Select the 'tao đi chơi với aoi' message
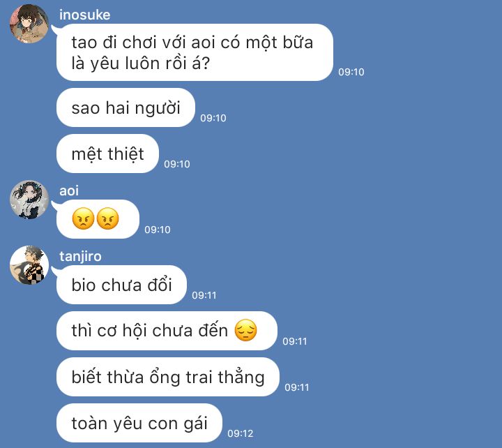 click(x=195, y=52)
